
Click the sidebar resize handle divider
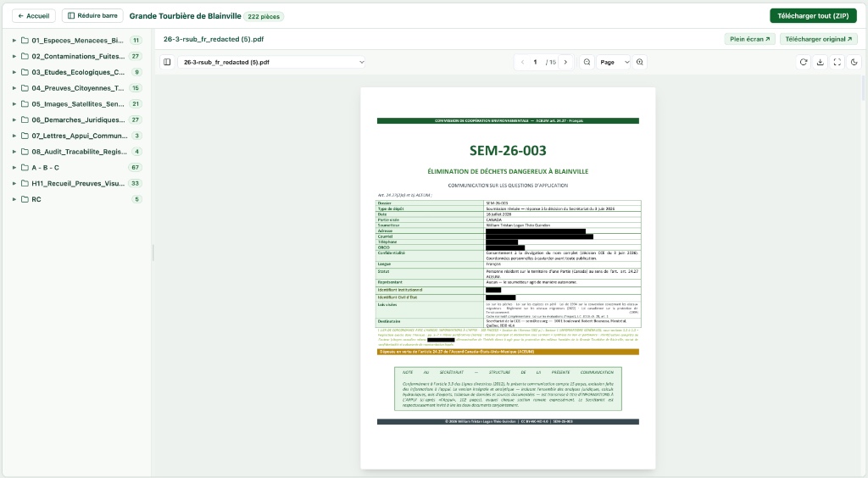click(x=153, y=253)
